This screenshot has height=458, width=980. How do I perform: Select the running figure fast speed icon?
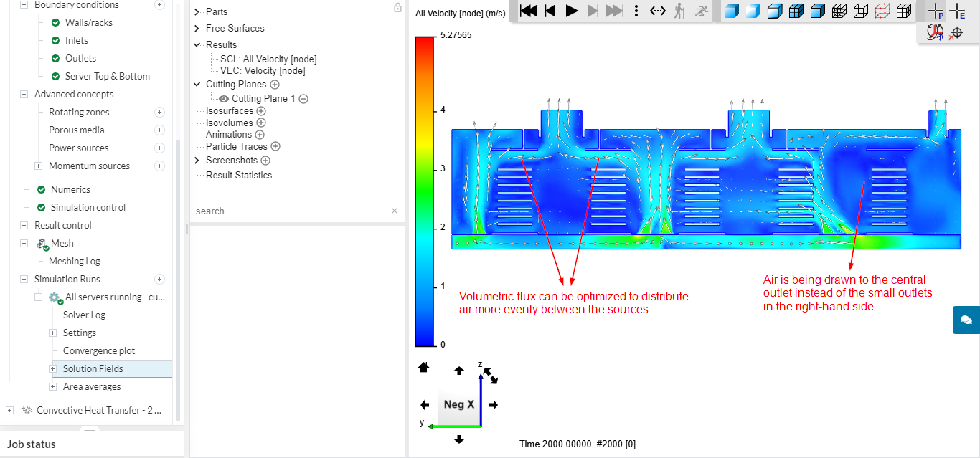[x=701, y=11]
